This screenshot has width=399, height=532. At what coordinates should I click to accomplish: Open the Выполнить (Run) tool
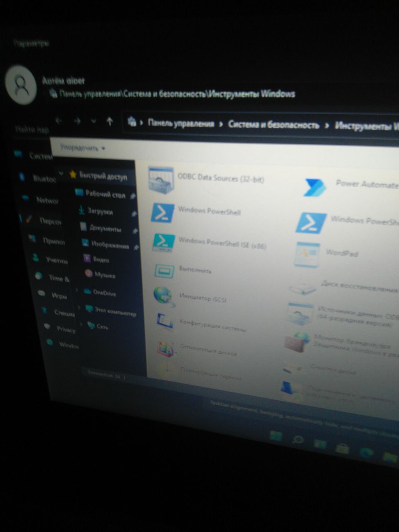pyautogui.click(x=183, y=271)
